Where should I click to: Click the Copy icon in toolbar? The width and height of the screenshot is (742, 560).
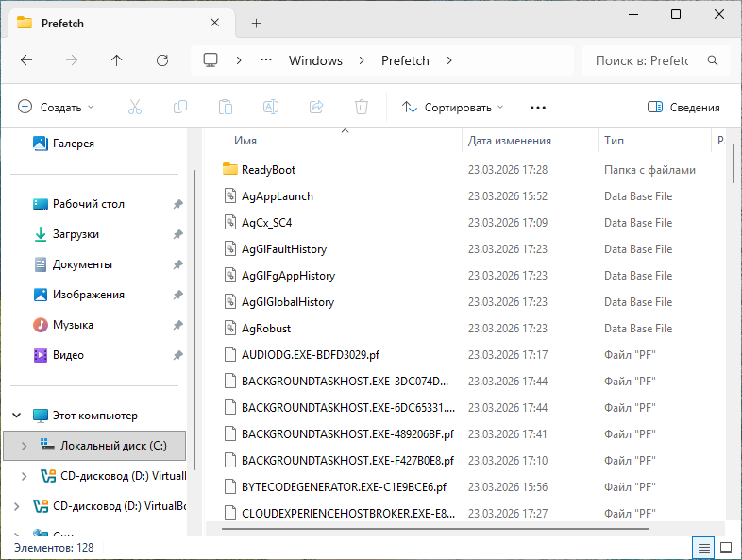pos(179,107)
